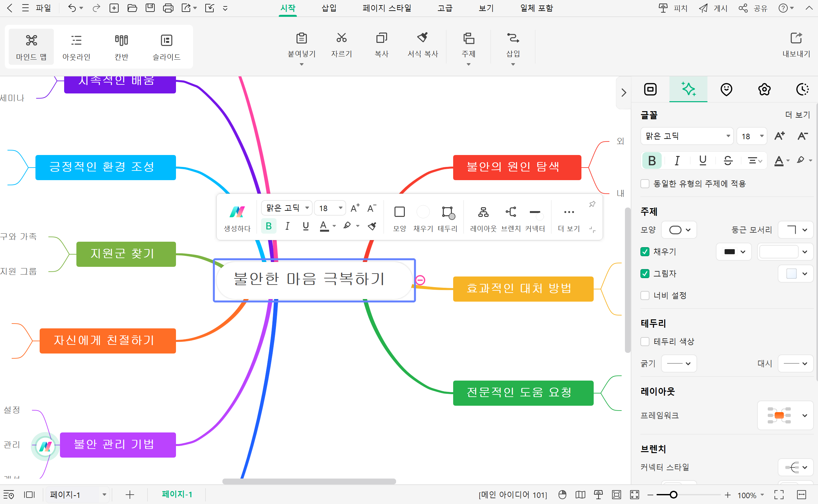Open the 보기 ribbon tab
The width and height of the screenshot is (818, 504).
tap(486, 8)
